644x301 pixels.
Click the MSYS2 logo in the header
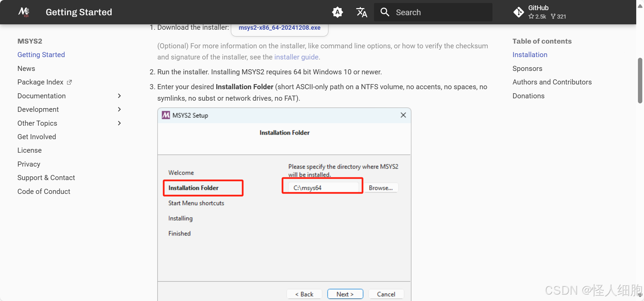(24, 12)
